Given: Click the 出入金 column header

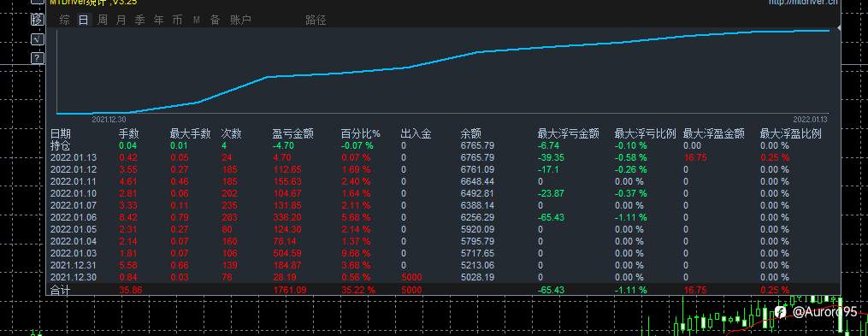Looking at the screenshot, I should (x=416, y=134).
